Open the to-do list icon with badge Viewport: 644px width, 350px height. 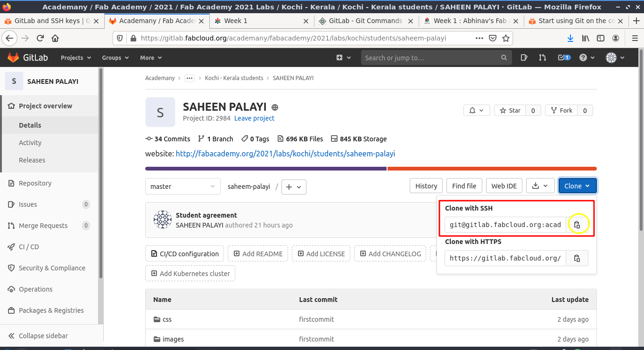pyautogui.click(x=564, y=57)
